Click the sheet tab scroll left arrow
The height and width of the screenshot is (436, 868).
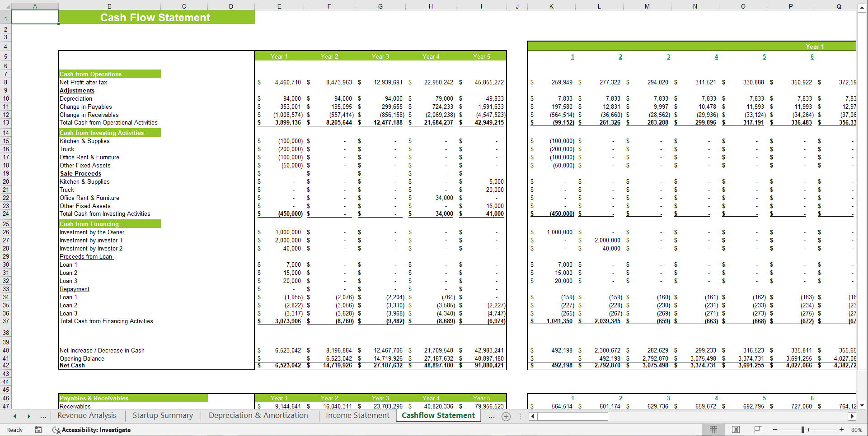coord(14,416)
